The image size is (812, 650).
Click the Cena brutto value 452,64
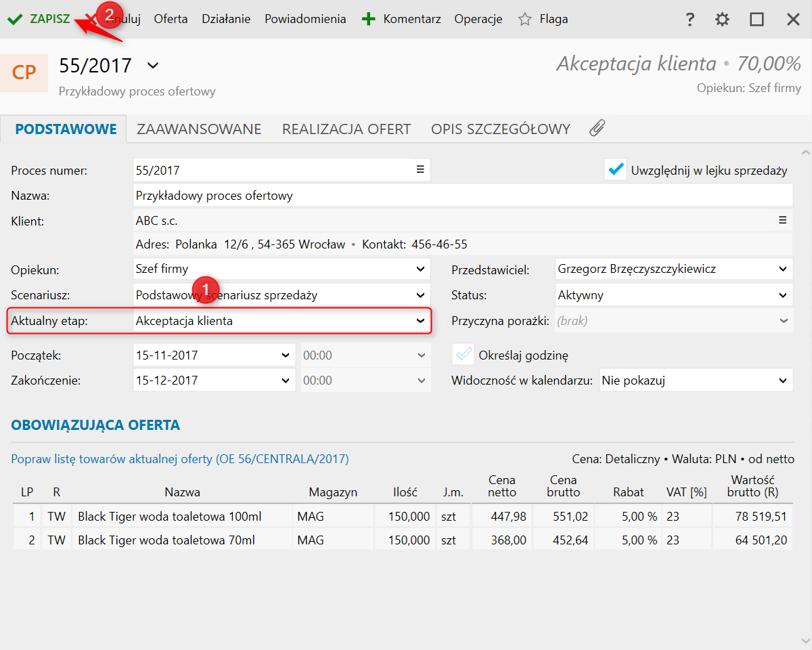click(569, 540)
